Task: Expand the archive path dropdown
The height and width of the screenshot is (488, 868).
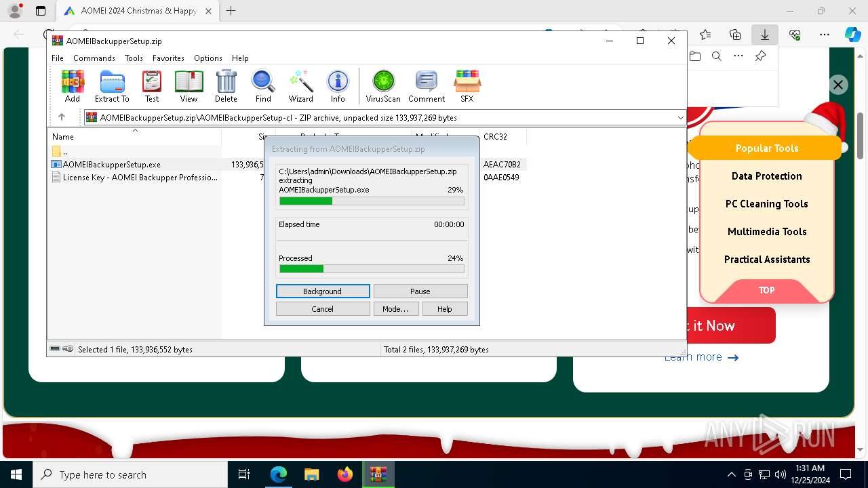Action: pyautogui.click(x=680, y=118)
